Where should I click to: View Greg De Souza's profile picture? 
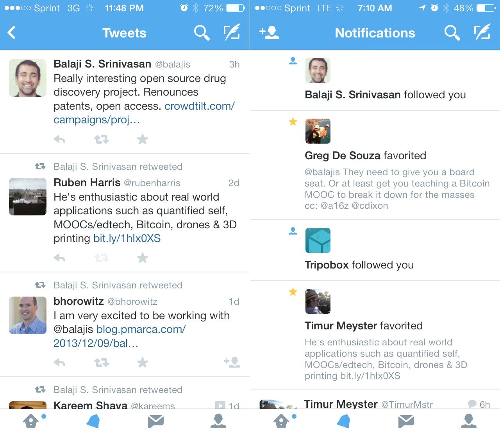click(318, 131)
